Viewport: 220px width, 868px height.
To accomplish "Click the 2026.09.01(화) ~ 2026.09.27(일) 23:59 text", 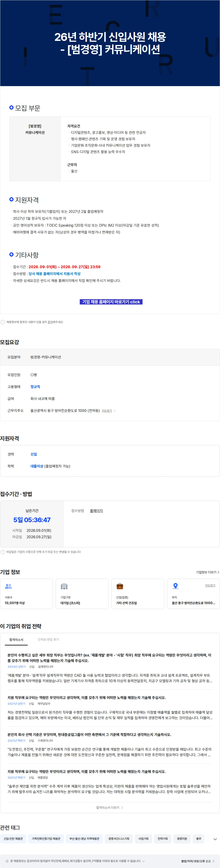I will pyautogui.click(x=65, y=267).
